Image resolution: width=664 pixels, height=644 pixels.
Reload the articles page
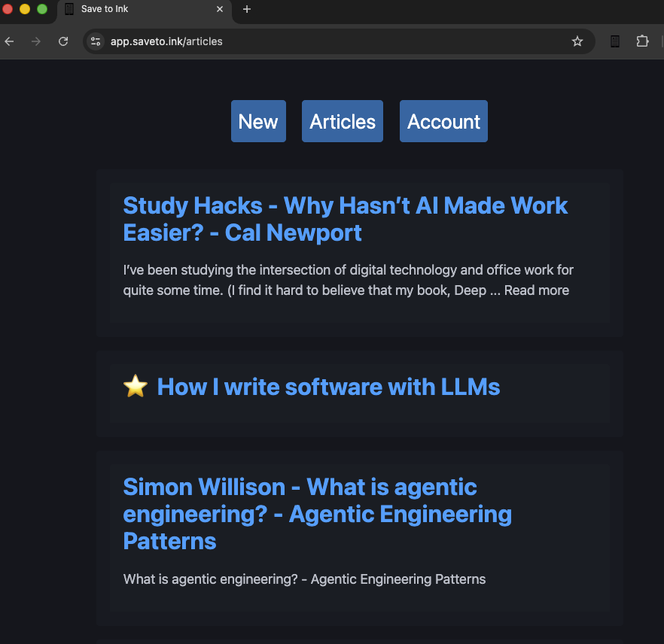click(63, 41)
